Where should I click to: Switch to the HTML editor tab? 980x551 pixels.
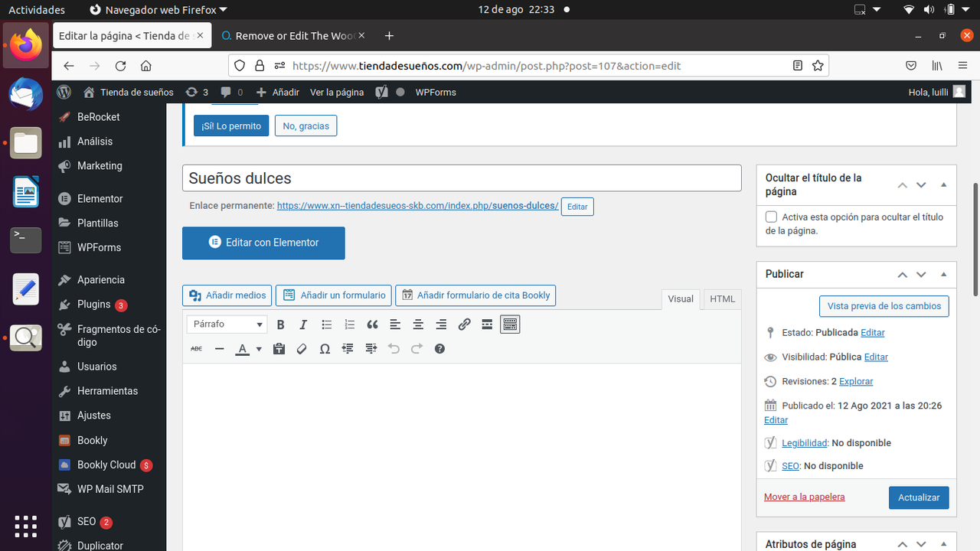[x=722, y=299]
